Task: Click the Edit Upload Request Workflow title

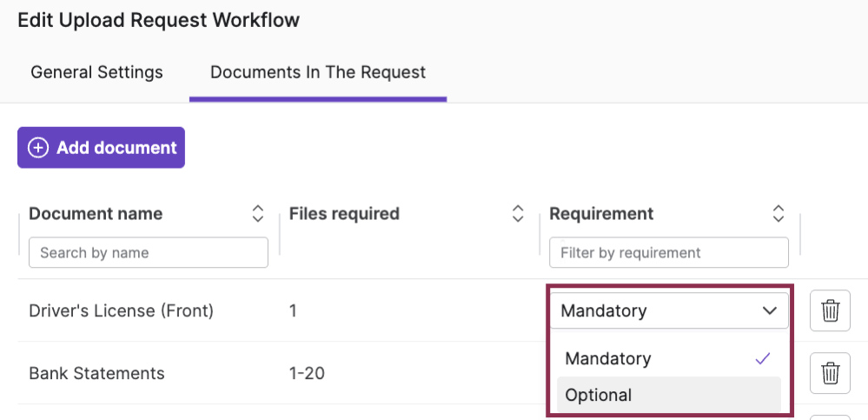Action: point(159,21)
